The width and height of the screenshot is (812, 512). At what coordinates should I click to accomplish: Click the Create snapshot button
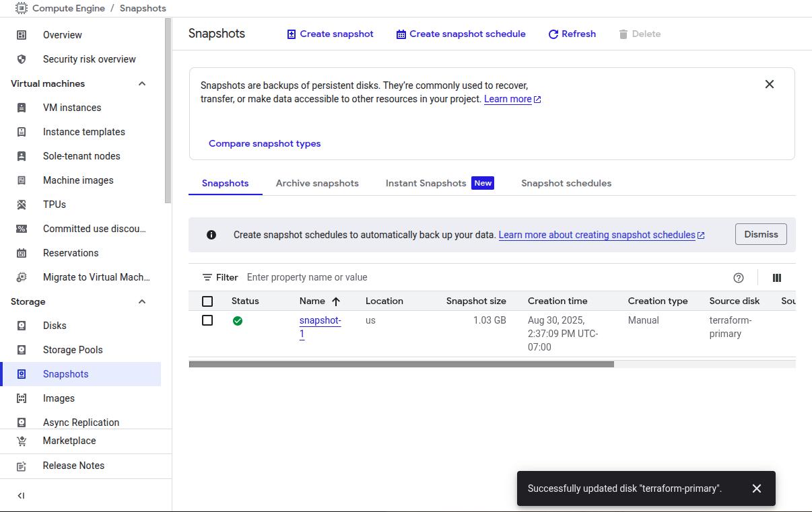[x=330, y=34]
